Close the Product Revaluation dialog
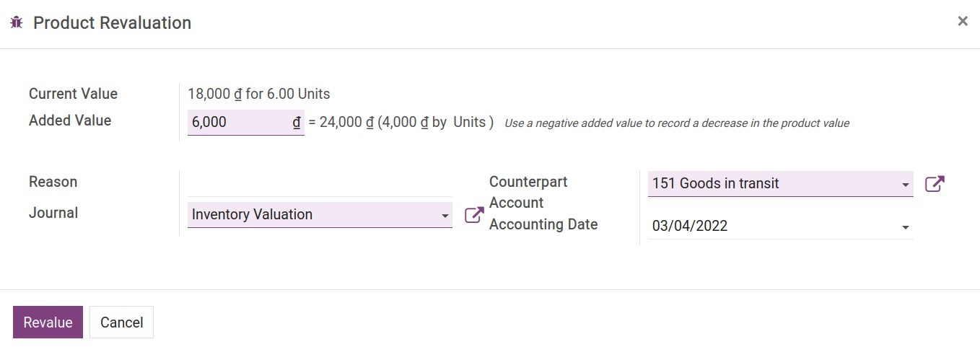980x360 pixels. click(x=963, y=22)
